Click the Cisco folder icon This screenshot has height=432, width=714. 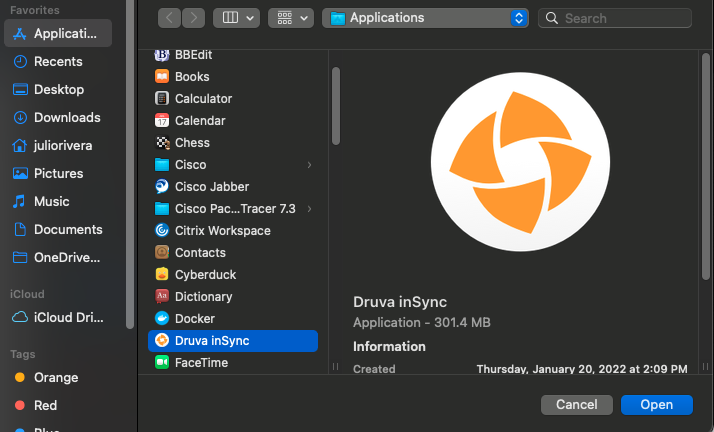pyautogui.click(x=162, y=164)
